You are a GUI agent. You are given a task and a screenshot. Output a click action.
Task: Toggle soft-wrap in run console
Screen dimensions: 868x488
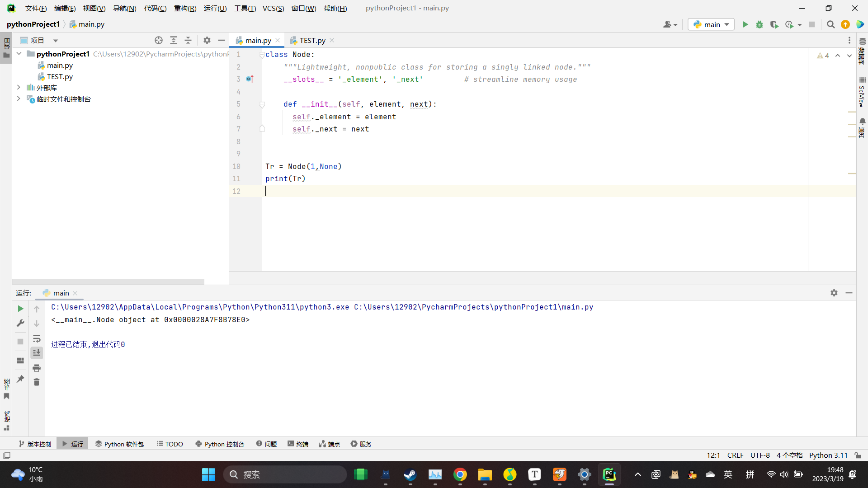pyautogui.click(x=37, y=338)
